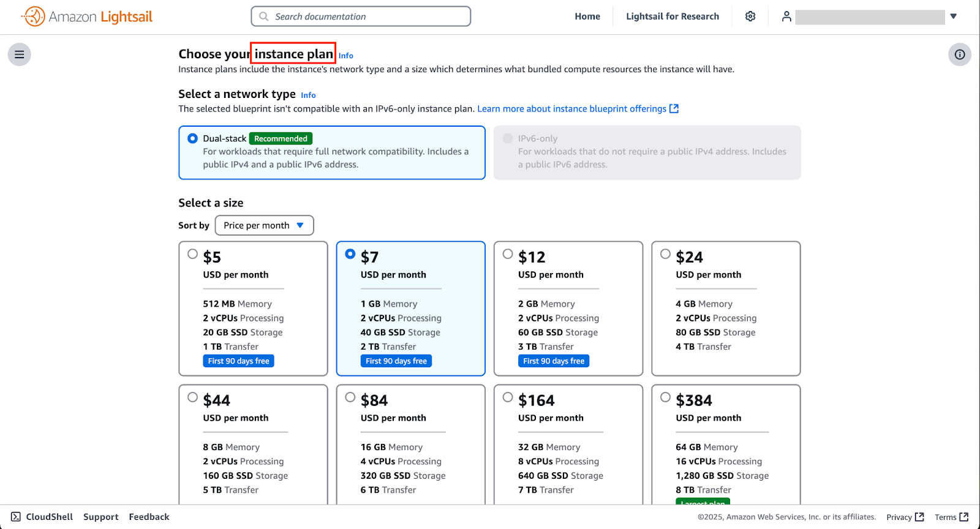Go to Home in top navigation

coord(587,17)
